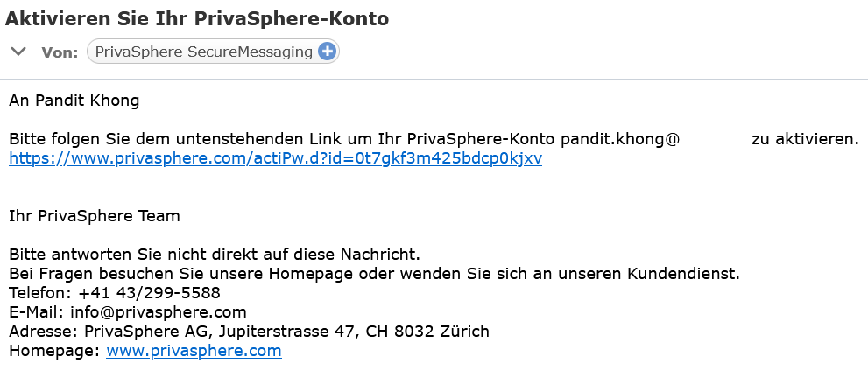Click the "Von:" sender label
The height and width of the screenshot is (370, 868).
point(60,52)
